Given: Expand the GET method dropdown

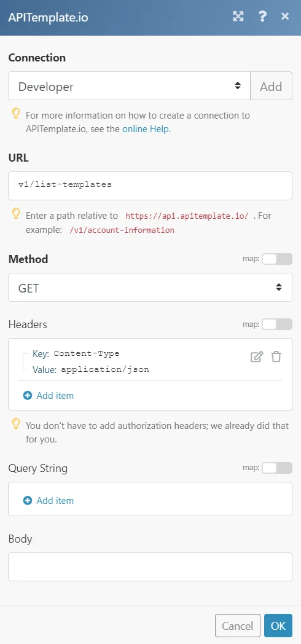Looking at the screenshot, I should pyautogui.click(x=150, y=287).
